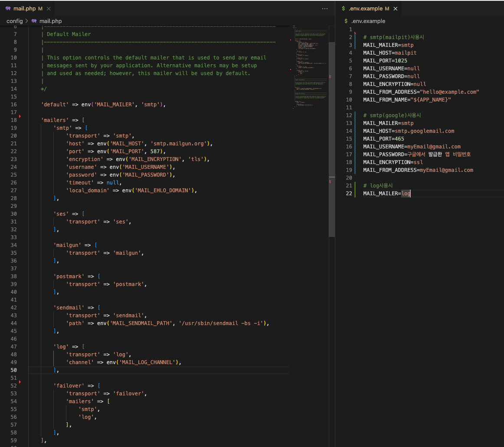Click the 'failover' => [ line
Screen dimensions: 504x447
click(77, 385)
